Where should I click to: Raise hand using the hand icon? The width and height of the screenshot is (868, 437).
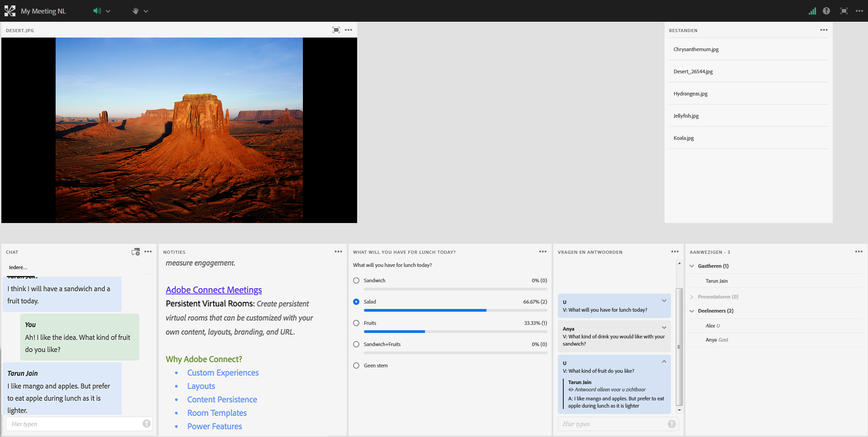click(x=135, y=11)
